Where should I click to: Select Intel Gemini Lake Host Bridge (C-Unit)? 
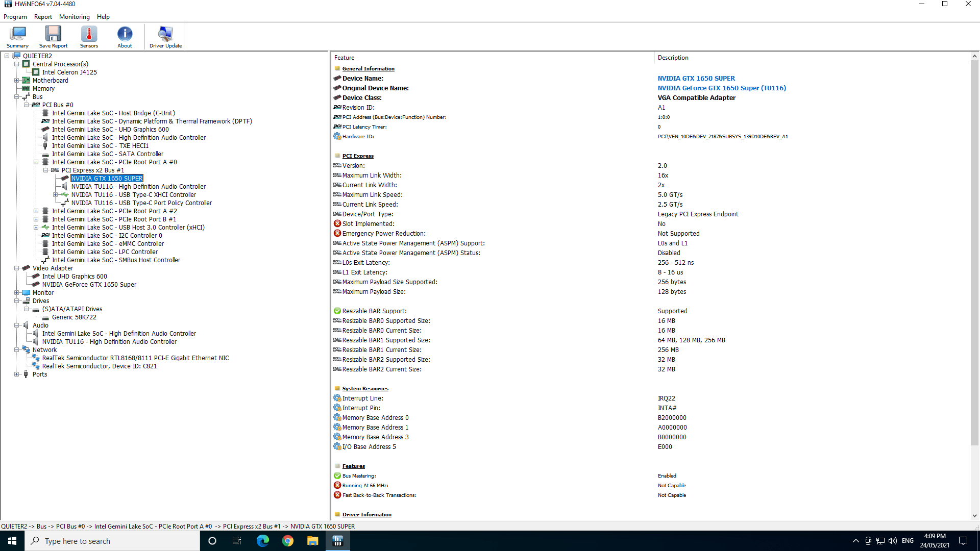[113, 113]
